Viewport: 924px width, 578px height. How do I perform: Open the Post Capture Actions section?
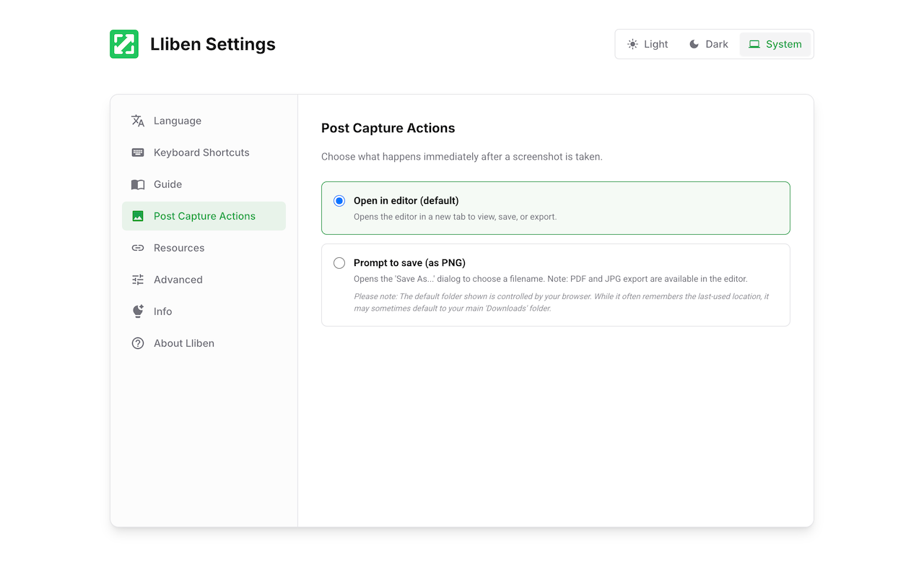click(204, 216)
